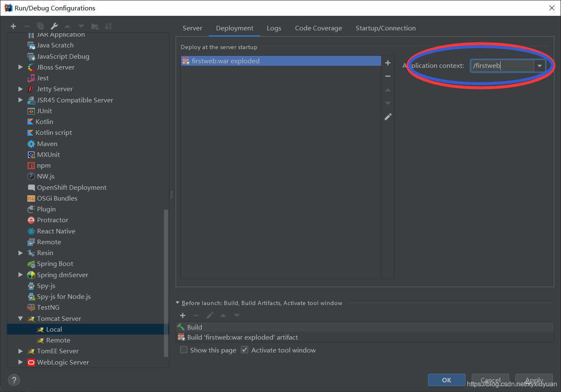Click npm icon in configuration tree
Viewport: 561px width, 392px height.
31,166
